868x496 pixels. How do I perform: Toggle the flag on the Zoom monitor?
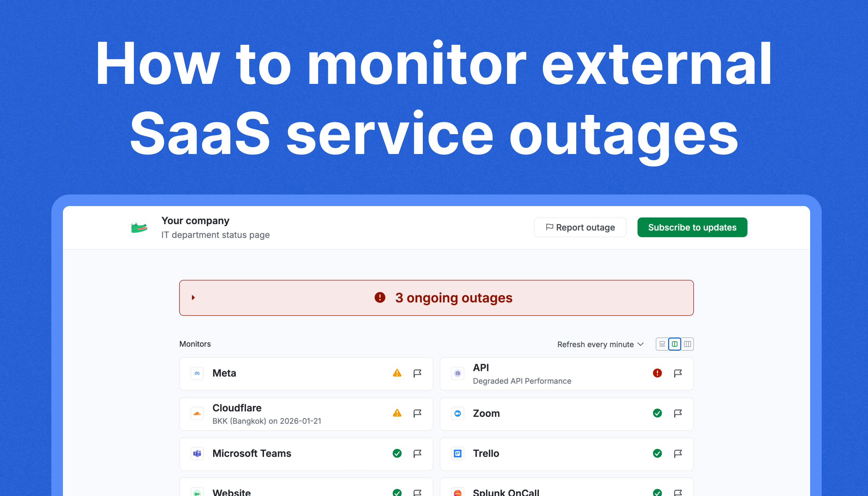tap(678, 414)
